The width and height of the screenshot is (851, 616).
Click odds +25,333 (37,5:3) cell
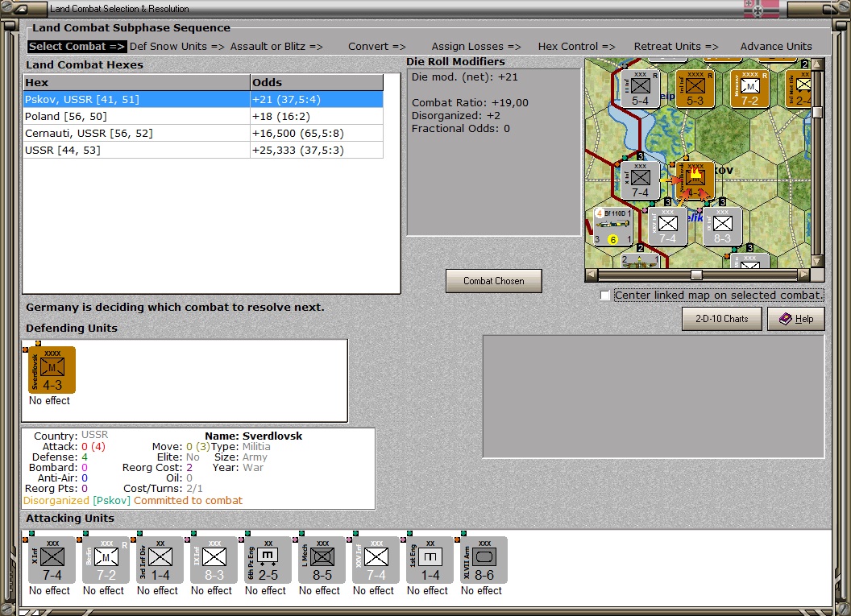tap(317, 151)
